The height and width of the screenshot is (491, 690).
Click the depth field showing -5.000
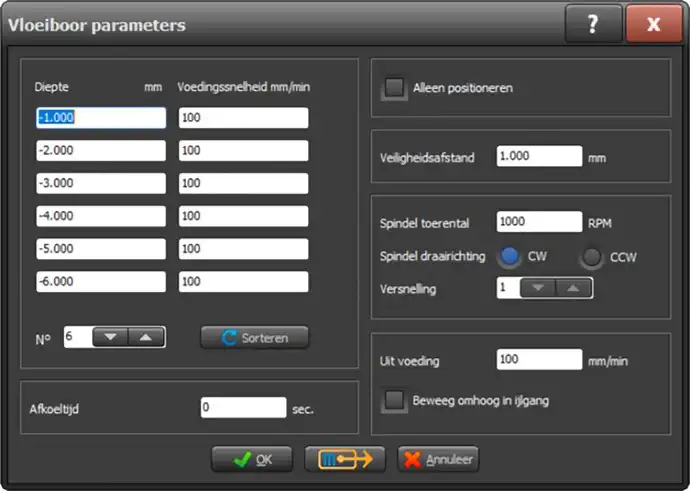[101, 249]
